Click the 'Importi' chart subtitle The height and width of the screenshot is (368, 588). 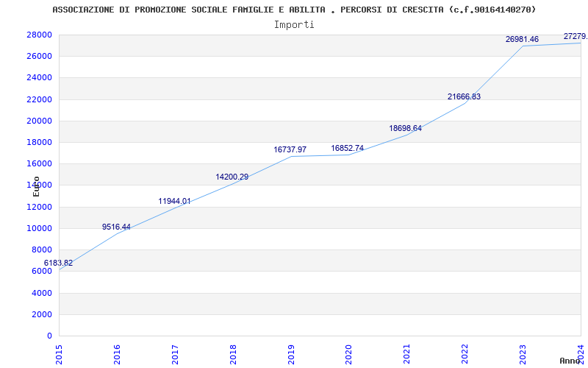(x=294, y=25)
